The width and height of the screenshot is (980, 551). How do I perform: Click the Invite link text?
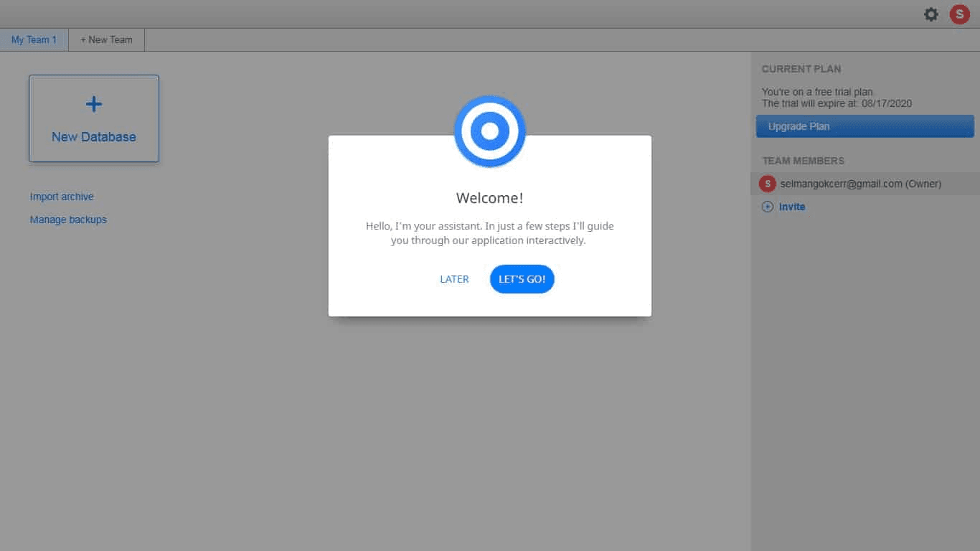coord(792,207)
